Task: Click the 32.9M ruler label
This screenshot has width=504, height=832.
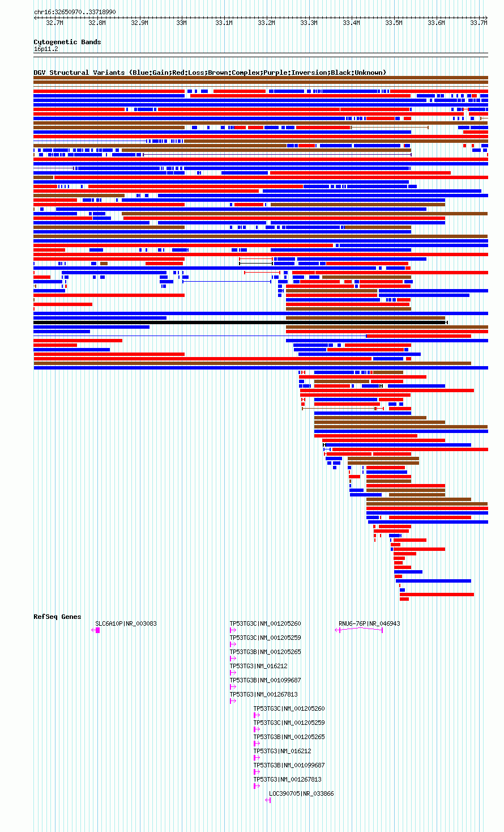Action: tap(139, 23)
